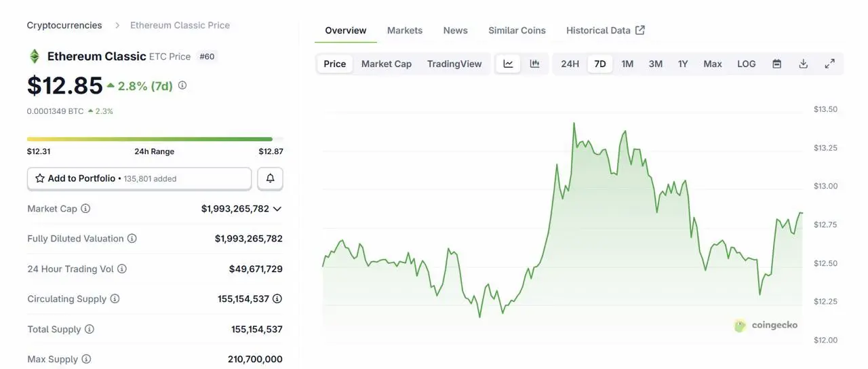Screen dimensions: 868x369
Task: Go to the Cryptocurrencies breadcrumb link
Action: tap(64, 25)
